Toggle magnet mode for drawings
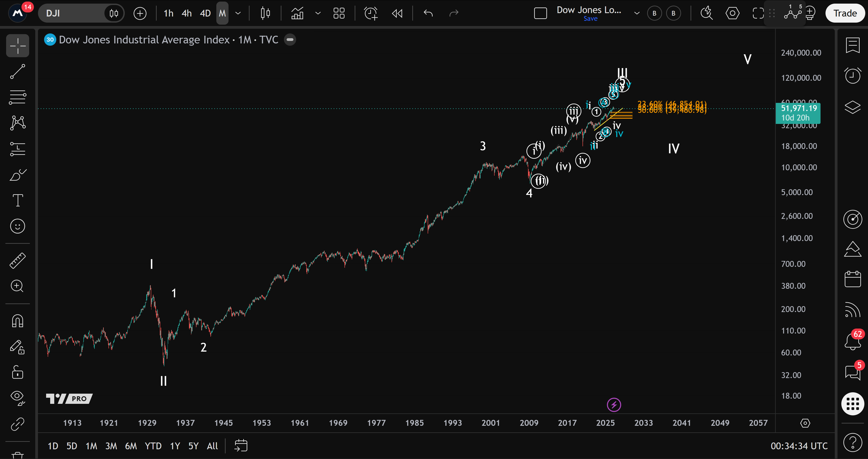868x459 pixels. pyautogui.click(x=18, y=321)
